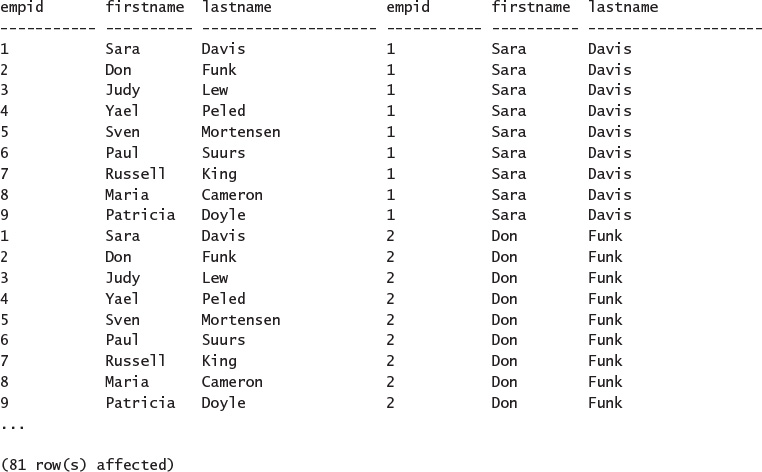This screenshot has height=472, width=762.
Task: Click "Davis" in the left column of row one
Action: point(223,48)
